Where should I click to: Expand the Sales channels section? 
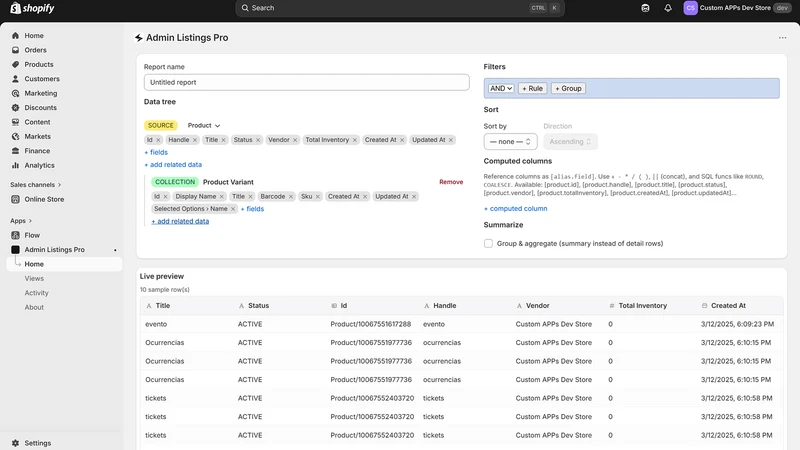coord(35,185)
